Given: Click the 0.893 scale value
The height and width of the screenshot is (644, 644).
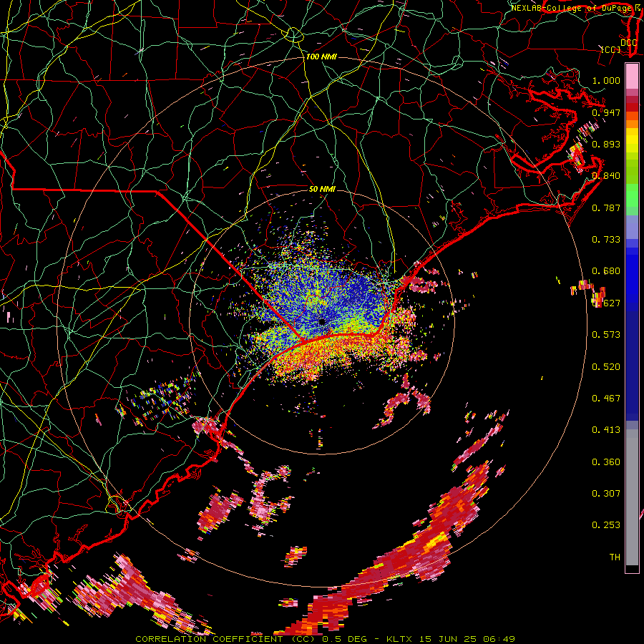Looking at the screenshot, I should coord(606,144).
